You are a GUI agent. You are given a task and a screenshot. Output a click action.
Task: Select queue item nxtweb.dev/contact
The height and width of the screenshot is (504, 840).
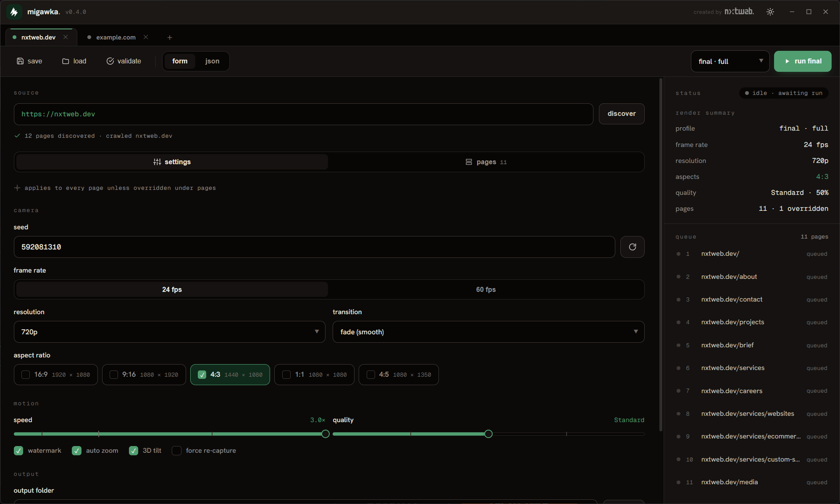752,299
